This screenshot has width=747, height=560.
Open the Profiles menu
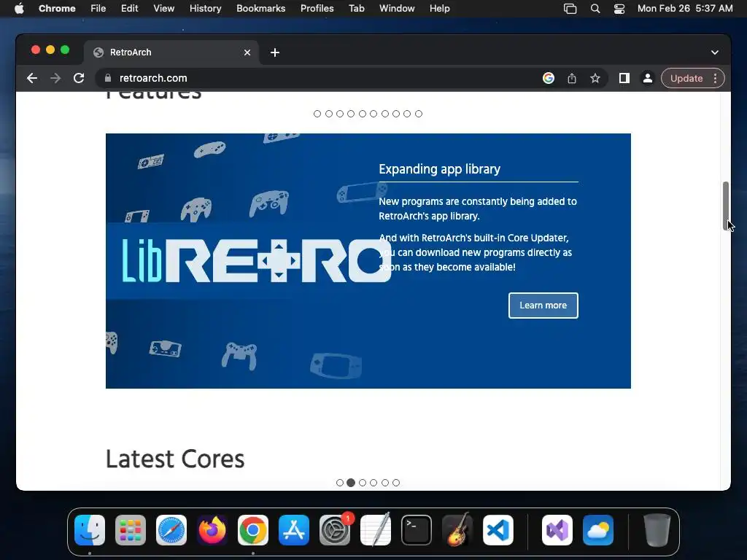[x=317, y=9]
